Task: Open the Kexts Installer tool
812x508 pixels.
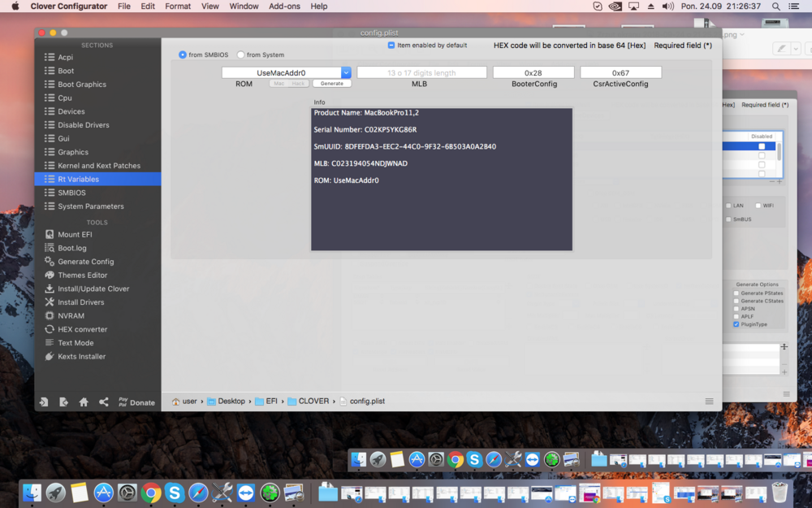Action: tap(81, 357)
